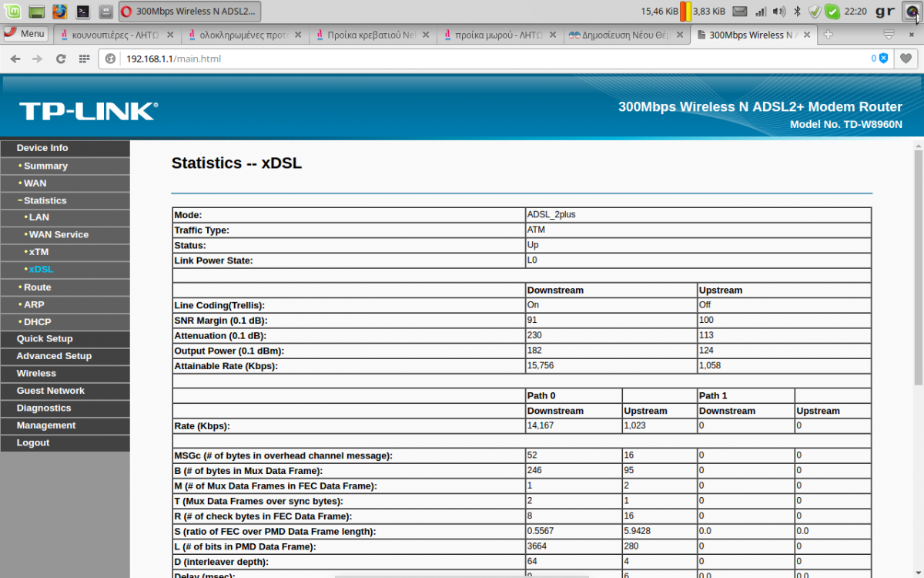Go back in browser history
924x578 pixels.
[x=15, y=59]
